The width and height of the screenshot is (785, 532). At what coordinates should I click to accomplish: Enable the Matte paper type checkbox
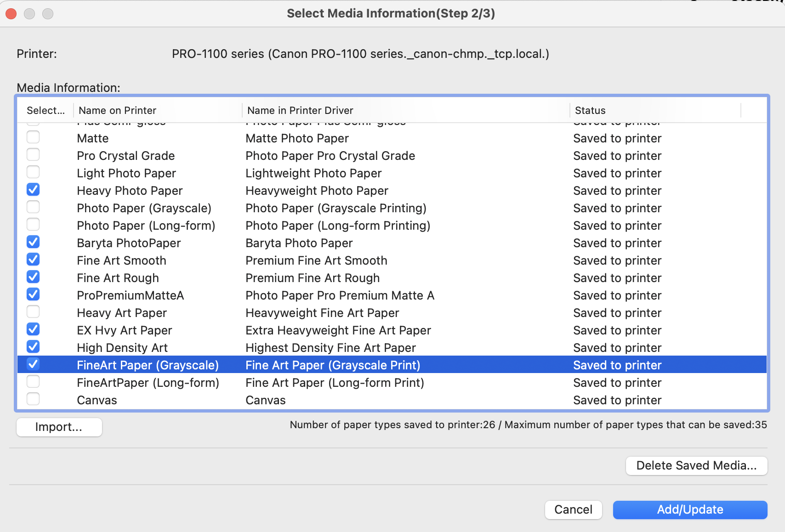tap(33, 137)
